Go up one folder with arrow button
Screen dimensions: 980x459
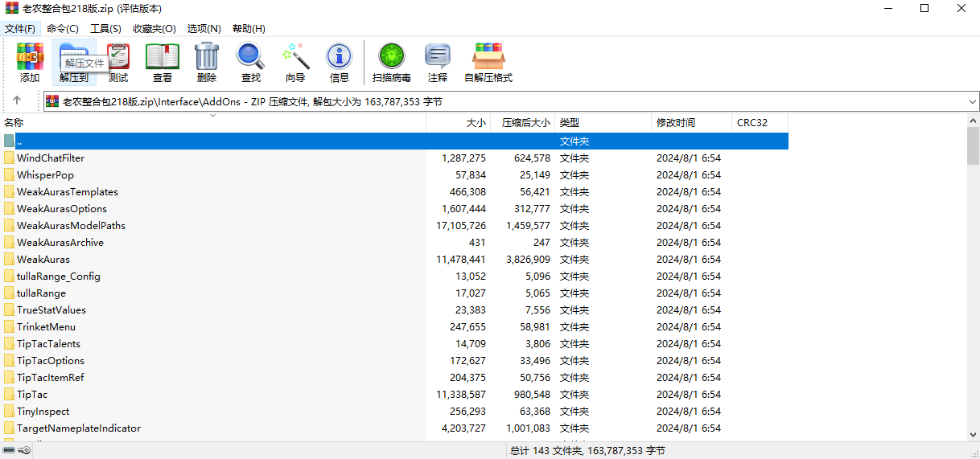(17, 101)
